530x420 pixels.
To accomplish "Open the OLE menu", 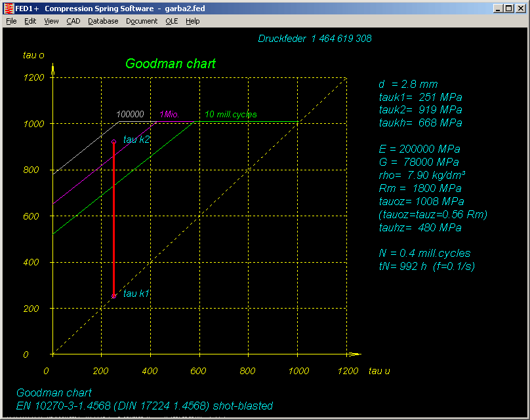I will [x=171, y=21].
